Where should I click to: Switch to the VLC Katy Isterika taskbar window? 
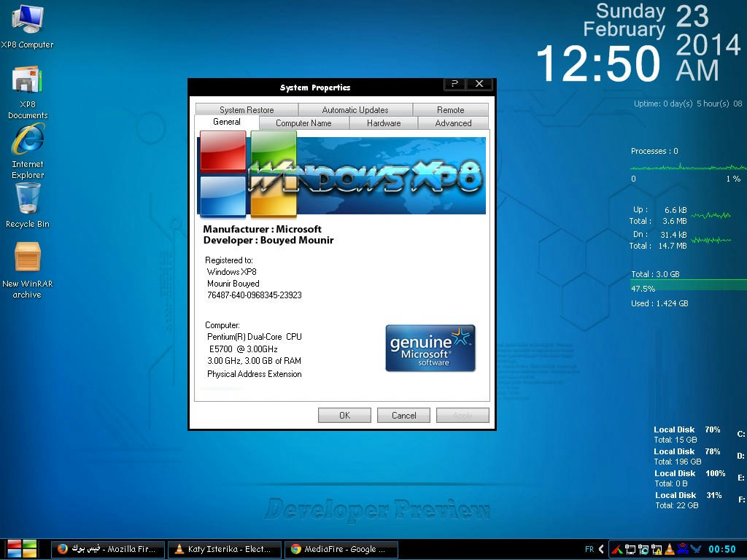(x=225, y=549)
